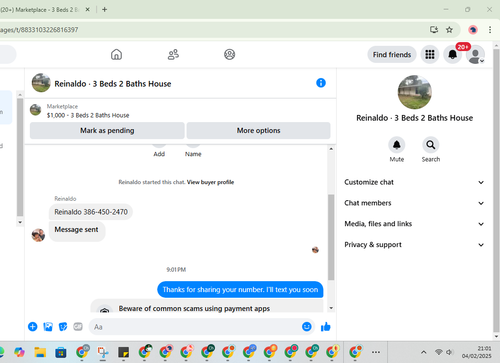Expand Chat members section
Viewport: 500px width, 363px height.
click(414, 203)
